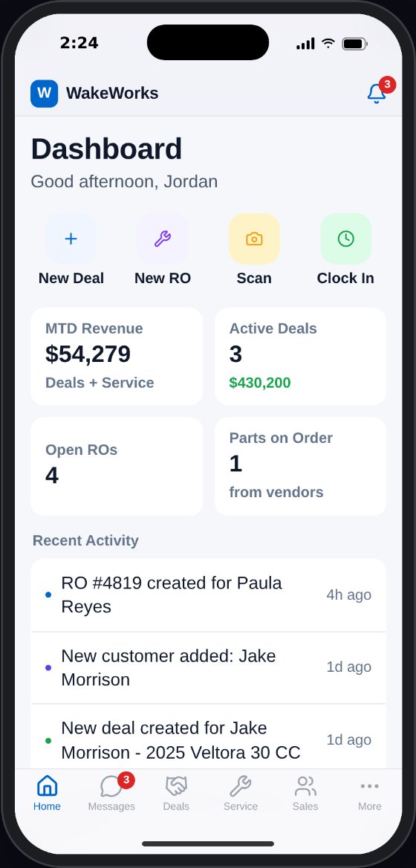Open activity 'RO #4819 created for Paula Reyes'
The width and height of the screenshot is (416, 868).
click(209, 595)
